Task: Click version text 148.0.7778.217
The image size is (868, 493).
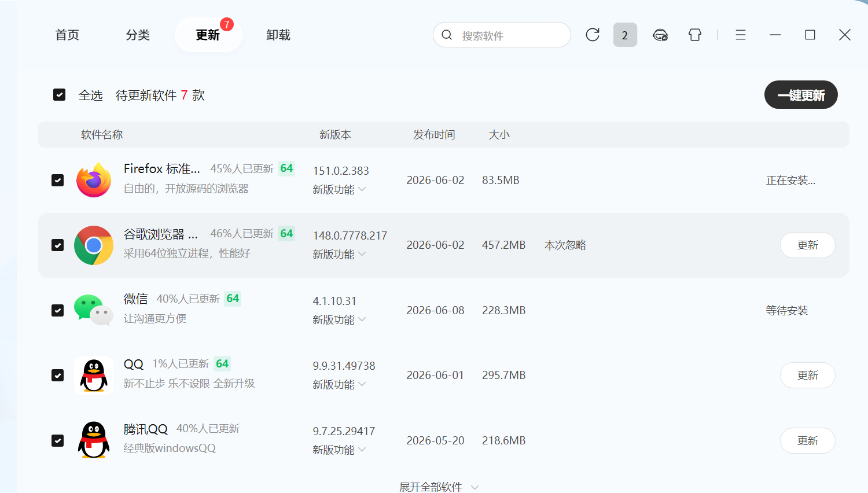Action: 350,236
